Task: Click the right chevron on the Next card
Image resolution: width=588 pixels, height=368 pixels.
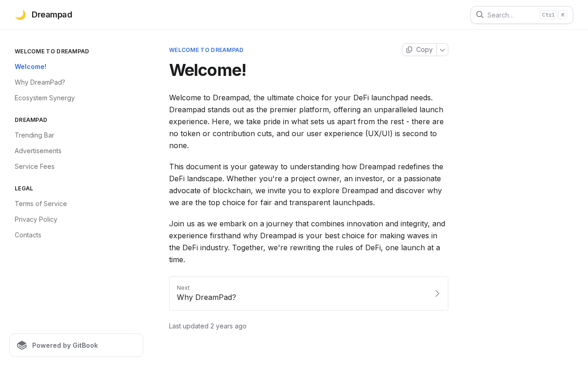Action: click(x=437, y=293)
